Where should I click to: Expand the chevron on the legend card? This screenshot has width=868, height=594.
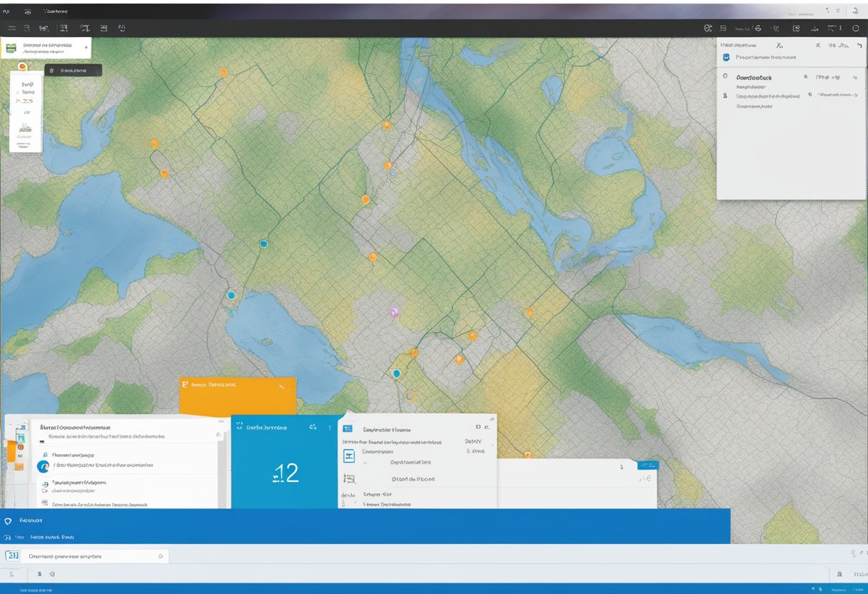[x=86, y=47]
